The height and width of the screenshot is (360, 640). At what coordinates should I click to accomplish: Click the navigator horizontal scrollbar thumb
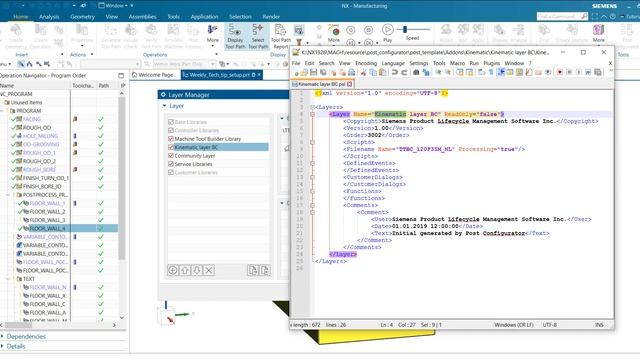click(18, 325)
